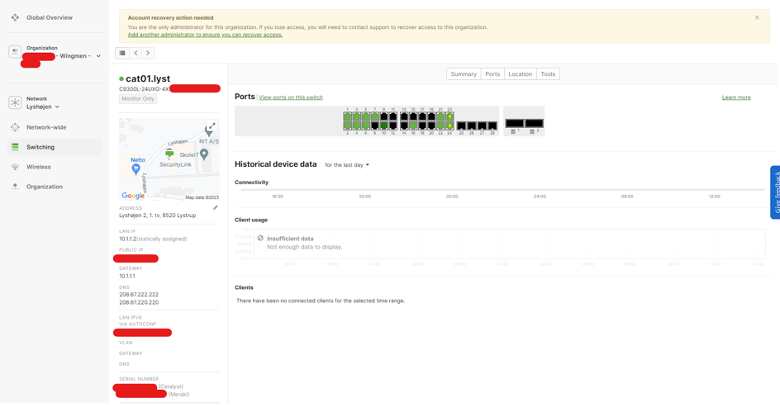Open the Wireless section
Screen dimensions: 780x405
(38, 167)
